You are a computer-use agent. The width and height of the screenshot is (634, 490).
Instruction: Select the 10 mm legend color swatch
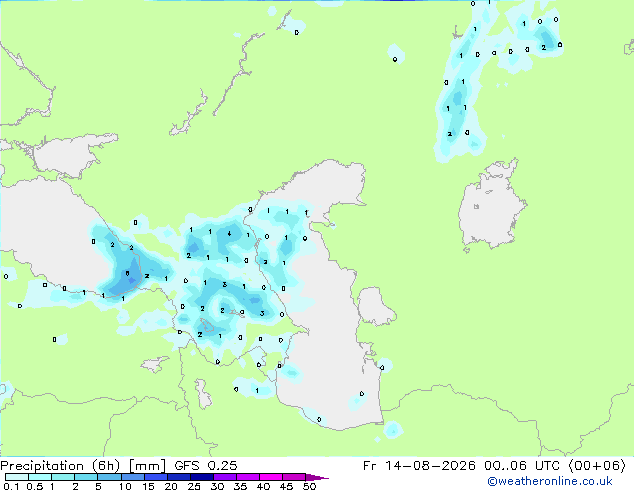coord(132,477)
